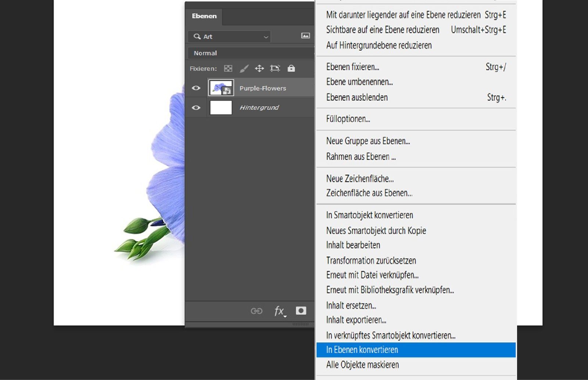
Task: Choose In Smartobjekt konvertieren
Action: (416, 215)
